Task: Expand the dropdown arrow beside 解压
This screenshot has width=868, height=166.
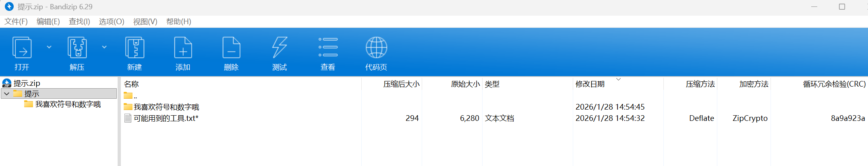Action: 104,47
